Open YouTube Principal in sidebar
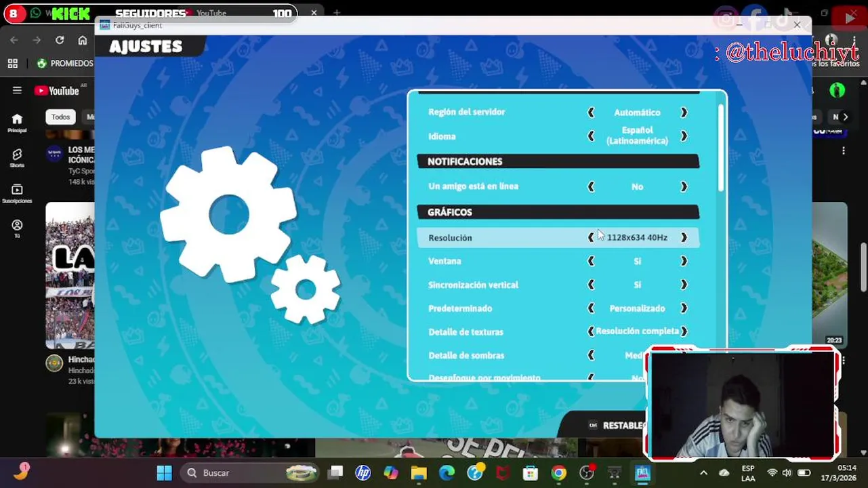 17,123
